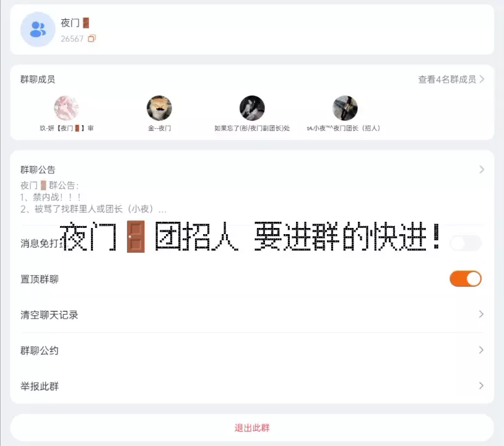
Task: Select the 清空聊天记录 entry
Action: pos(252,315)
